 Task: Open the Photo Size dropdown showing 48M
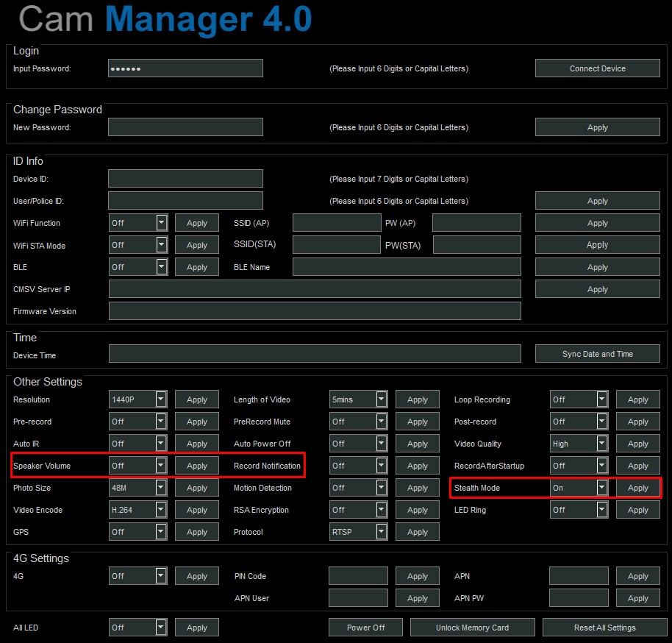click(x=138, y=488)
